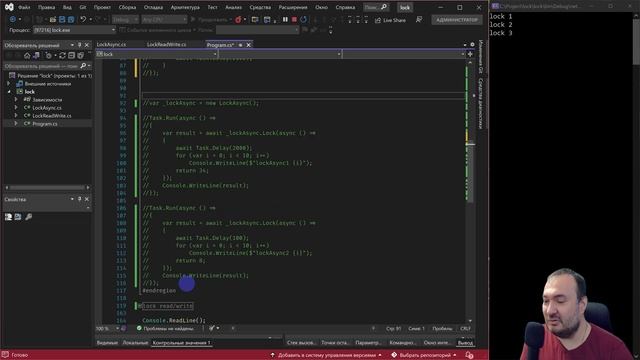Open the Вывод tab at bottom

(465, 343)
